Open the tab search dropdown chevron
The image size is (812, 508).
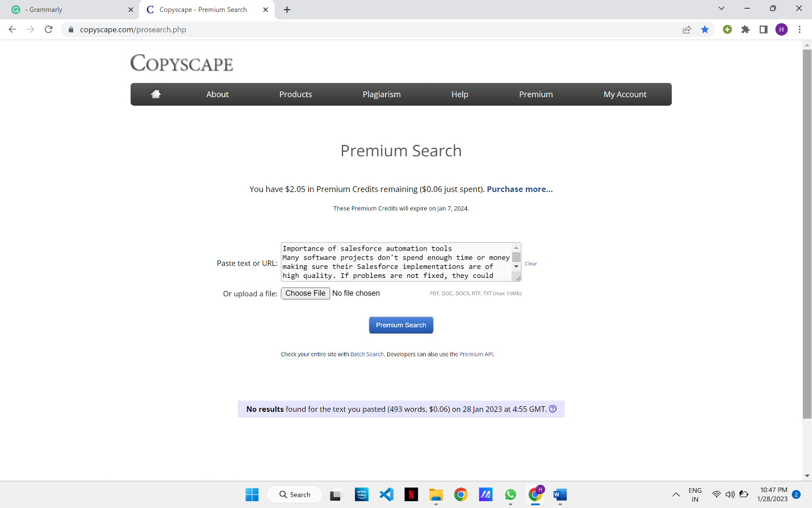tap(721, 9)
